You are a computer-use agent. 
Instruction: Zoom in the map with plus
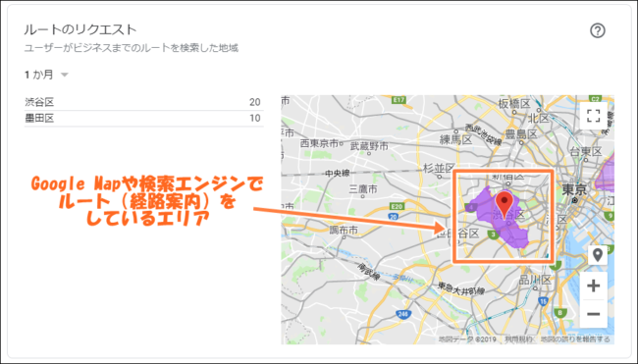click(x=593, y=286)
